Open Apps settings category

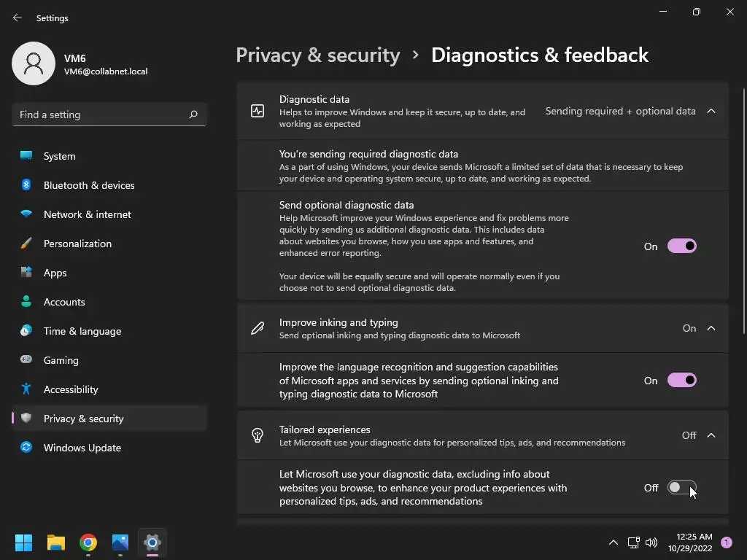point(109,273)
